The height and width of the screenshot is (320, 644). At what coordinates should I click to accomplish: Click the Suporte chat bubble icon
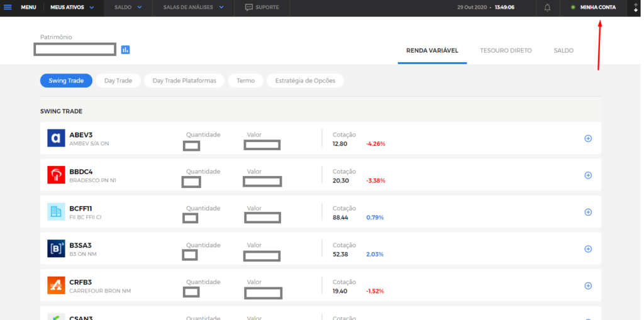click(x=249, y=8)
